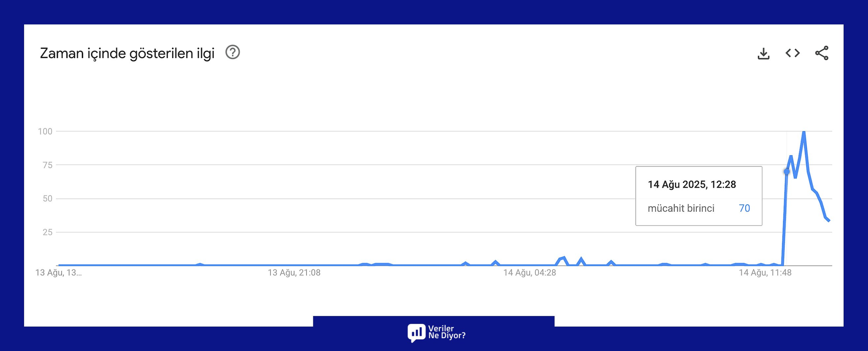Click the Veriler Ne Diyor? text

click(x=447, y=332)
